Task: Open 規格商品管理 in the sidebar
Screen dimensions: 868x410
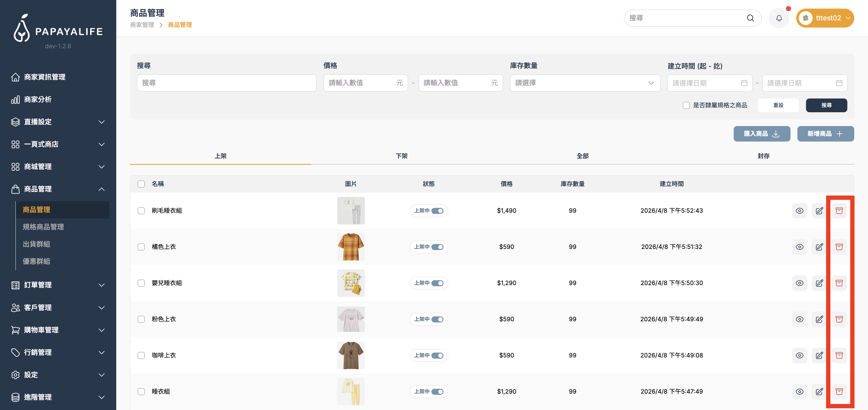Action: tap(43, 227)
